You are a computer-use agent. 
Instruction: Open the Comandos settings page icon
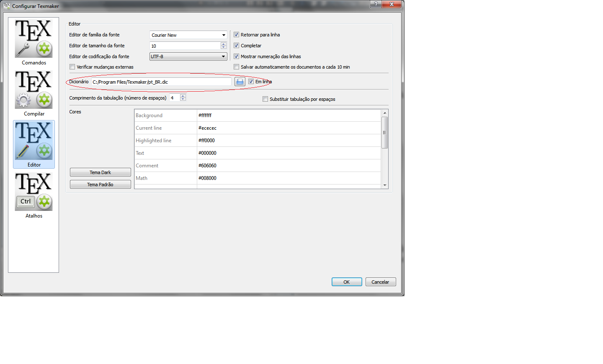pyautogui.click(x=34, y=42)
